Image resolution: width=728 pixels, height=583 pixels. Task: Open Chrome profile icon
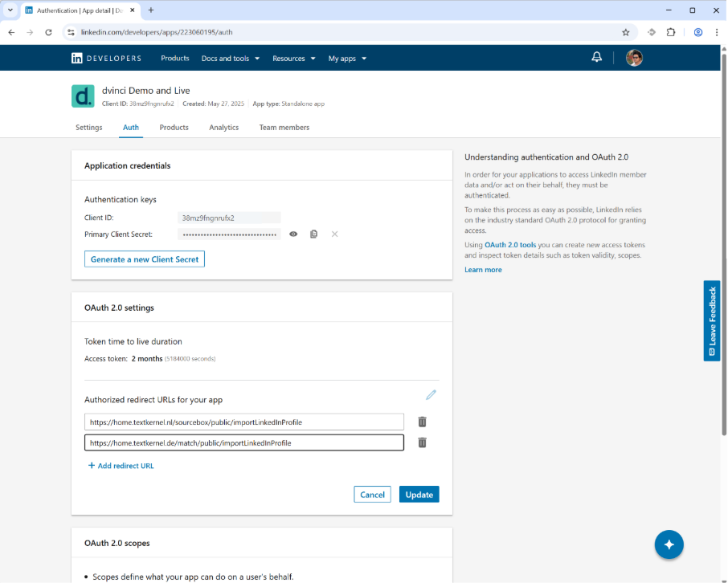697,32
